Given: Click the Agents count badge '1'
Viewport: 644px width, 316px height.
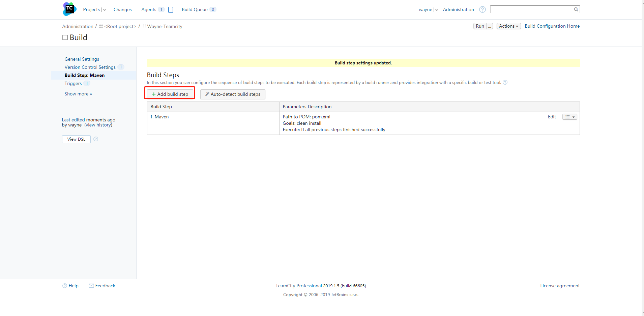Looking at the screenshot, I should click(161, 9).
